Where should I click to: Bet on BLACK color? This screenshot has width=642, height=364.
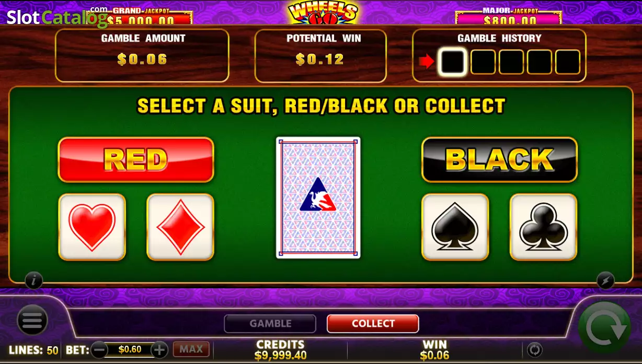coord(499,159)
